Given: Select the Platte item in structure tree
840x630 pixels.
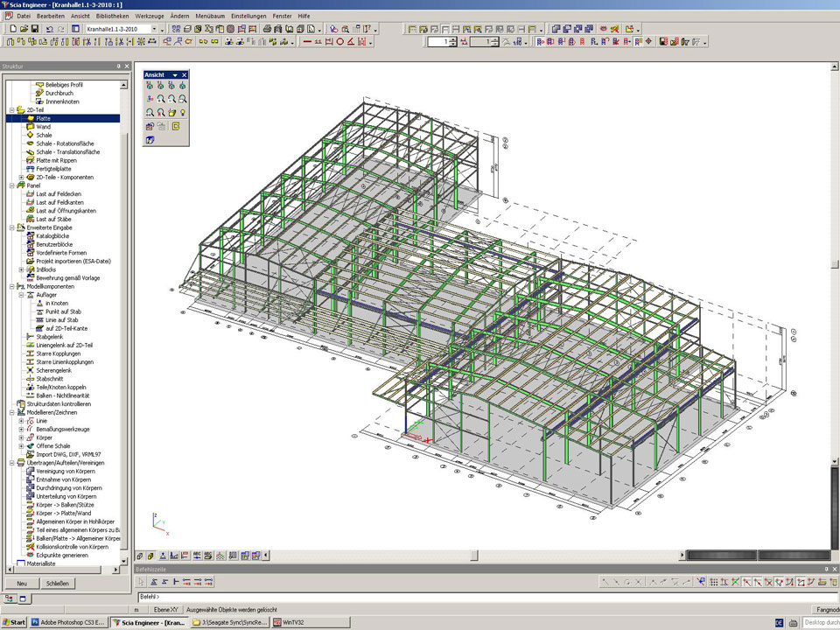Looking at the screenshot, I should click(43, 118).
